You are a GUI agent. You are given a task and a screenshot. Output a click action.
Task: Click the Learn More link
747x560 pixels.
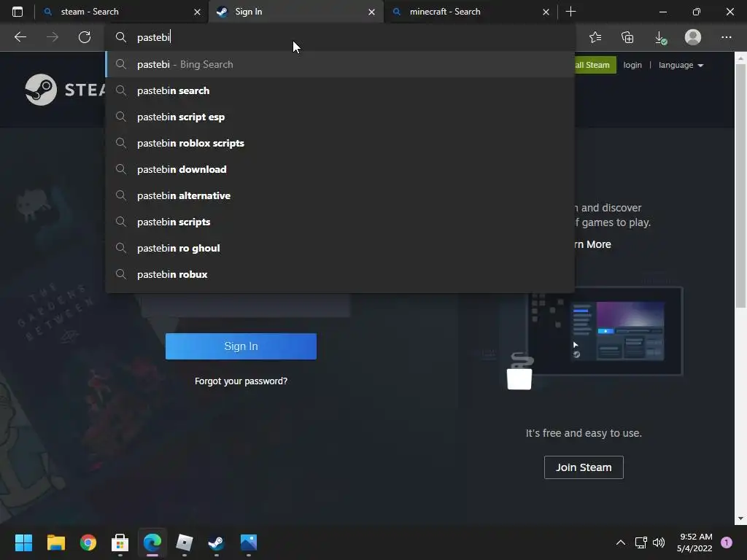592,244
